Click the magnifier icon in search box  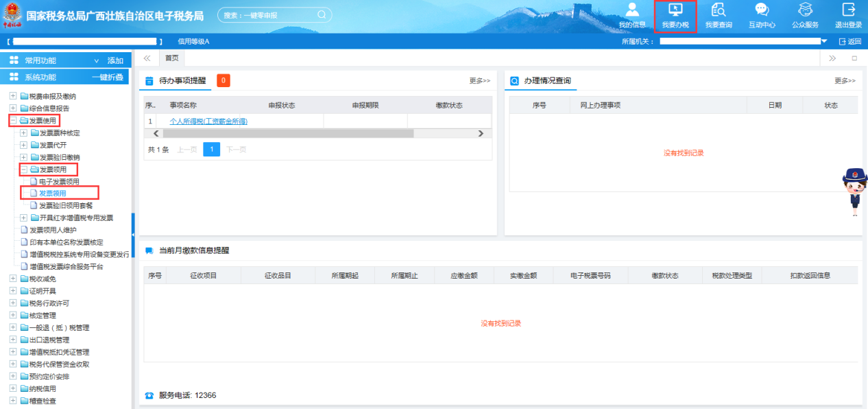click(322, 14)
